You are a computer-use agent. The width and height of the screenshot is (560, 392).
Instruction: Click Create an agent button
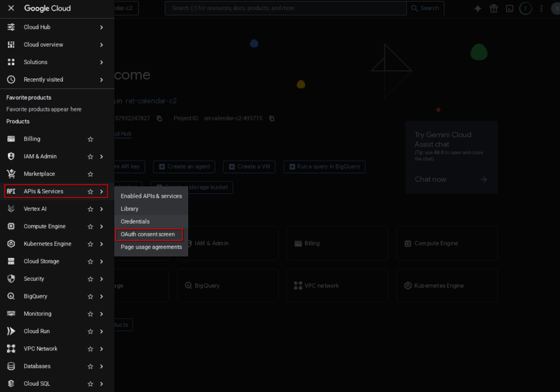point(184,167)
